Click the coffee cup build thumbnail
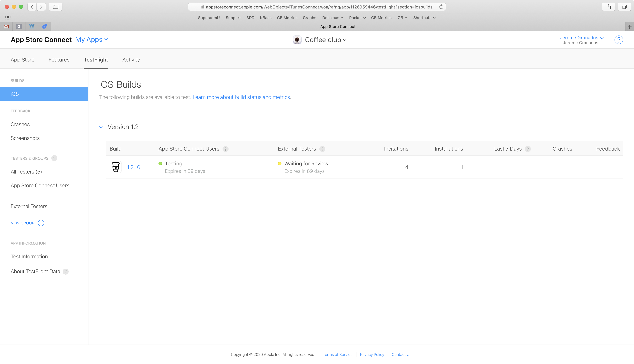 [x=116, y=167]
